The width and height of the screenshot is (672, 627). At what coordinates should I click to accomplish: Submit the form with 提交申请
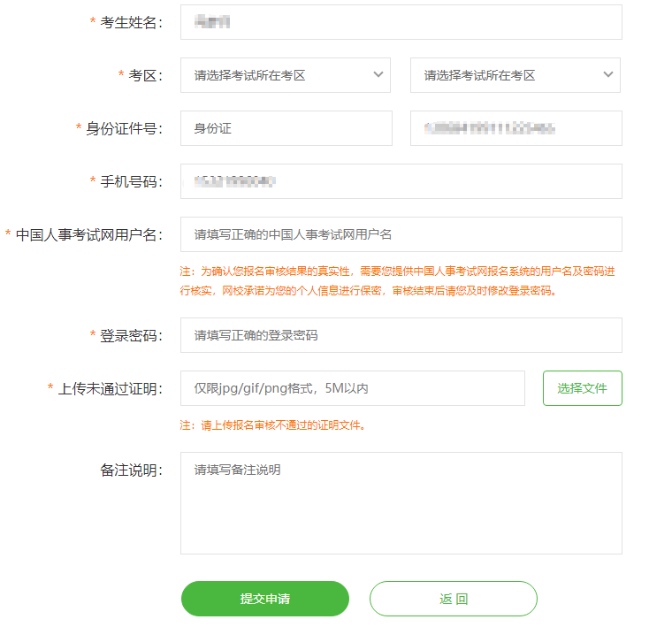(265, 599)
